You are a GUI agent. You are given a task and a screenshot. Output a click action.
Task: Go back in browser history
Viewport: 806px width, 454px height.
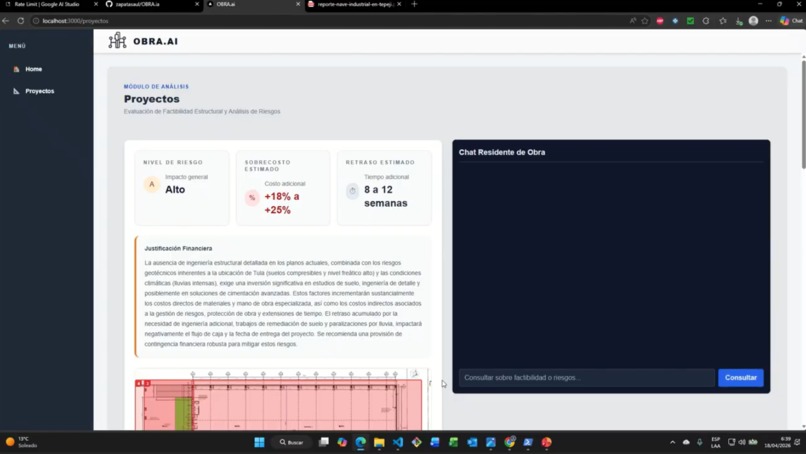(6, 21)
